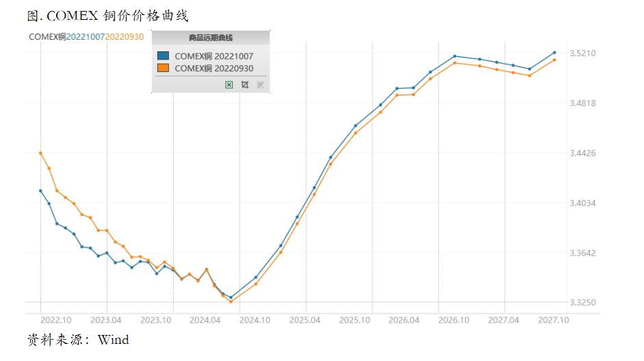Click the last orange data point at 2027.10
This screenshot has height=361, width=644.
point(554,60)
